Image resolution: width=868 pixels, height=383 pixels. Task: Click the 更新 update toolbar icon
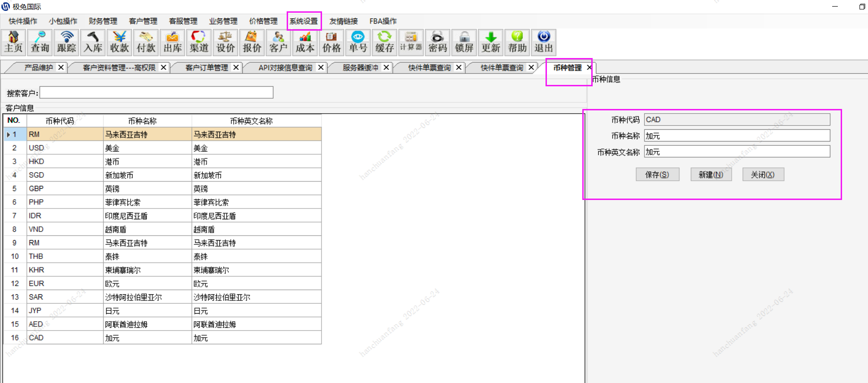490,42
